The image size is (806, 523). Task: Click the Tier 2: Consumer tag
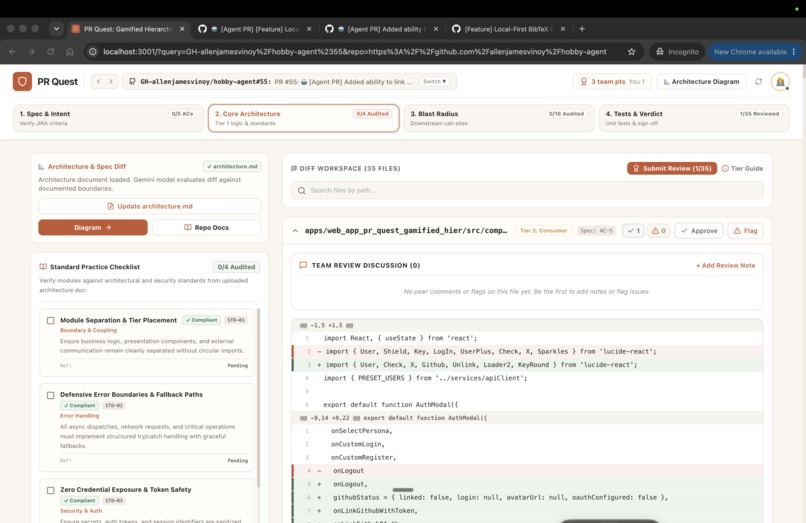pos(543,230)
